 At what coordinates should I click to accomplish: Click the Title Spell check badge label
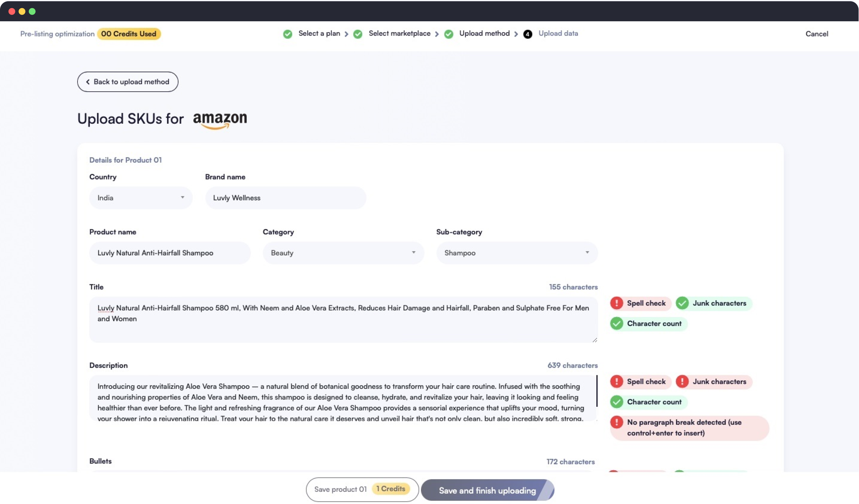click(646, 303)
